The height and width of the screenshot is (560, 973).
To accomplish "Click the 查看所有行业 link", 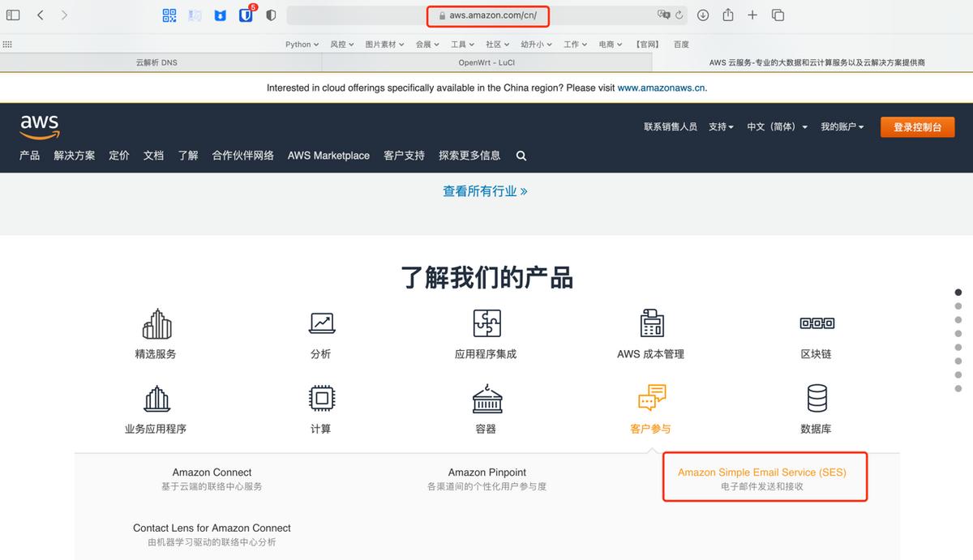I will coord(485,191).
